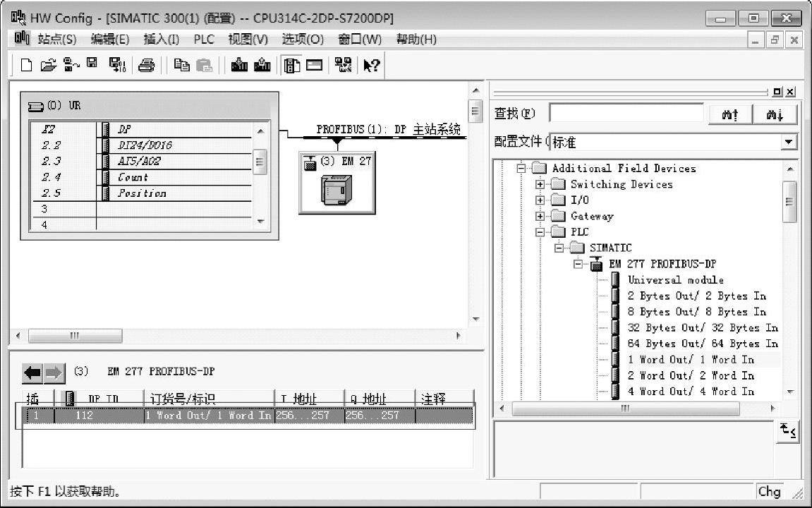Click the (0) UR rack icon
Viewport: 812px width, 508px height.
click(36, 106)
